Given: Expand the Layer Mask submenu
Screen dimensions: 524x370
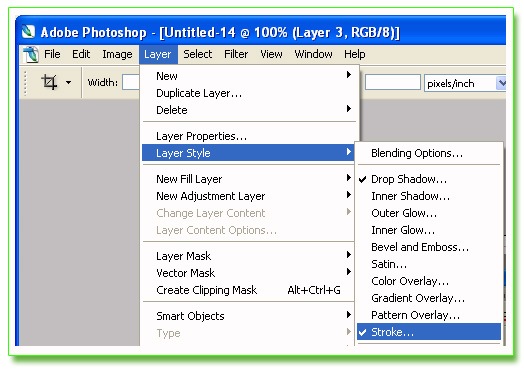Looking at the screenshot, I should 248,256.
